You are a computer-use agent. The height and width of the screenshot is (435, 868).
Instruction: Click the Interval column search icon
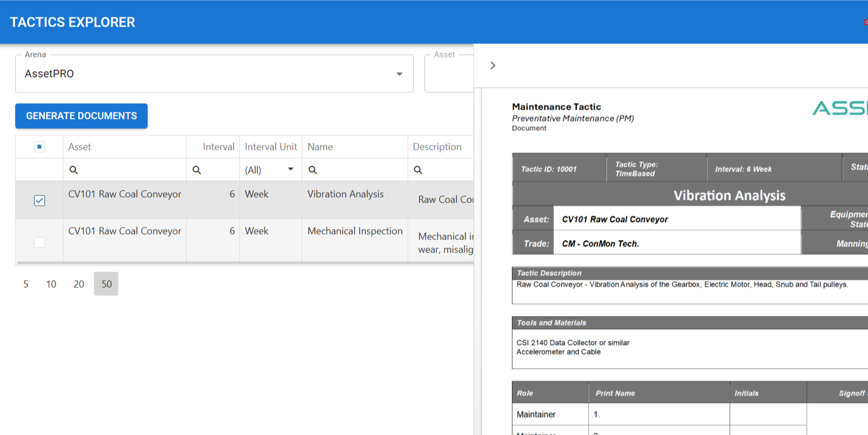point(197,170)
